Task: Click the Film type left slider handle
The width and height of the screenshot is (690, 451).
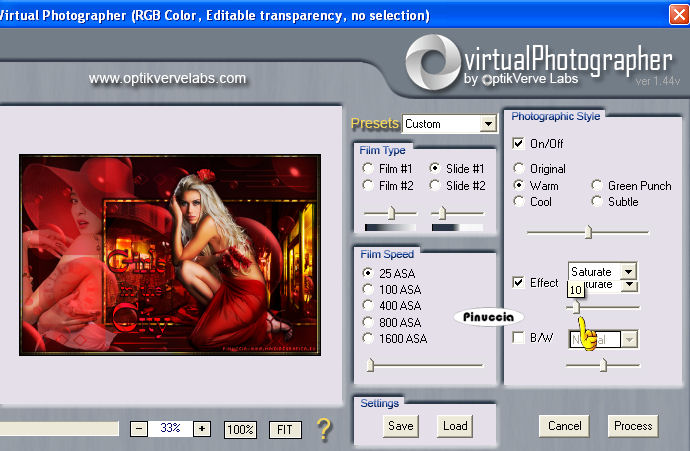Action: 391,213
